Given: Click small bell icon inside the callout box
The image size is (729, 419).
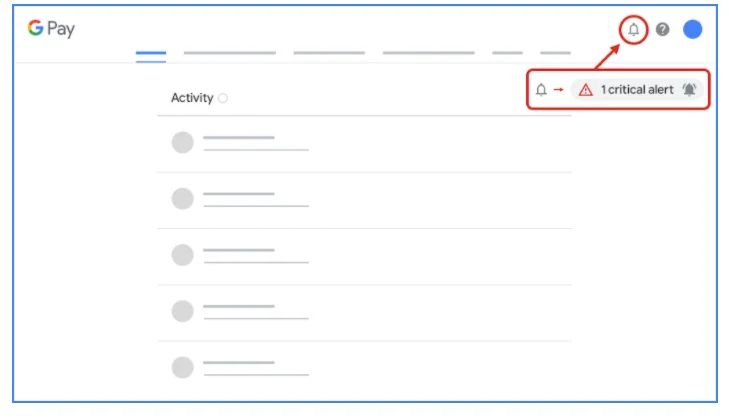Looking at the screenshot, I should click(541, 90).
